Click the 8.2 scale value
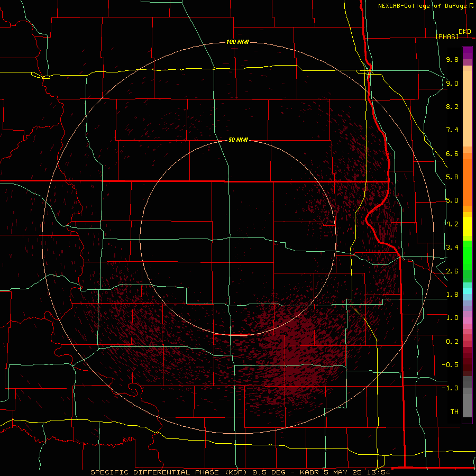Image resolution: width=476 pixels, height=476 pixels. (x=452, y=106)
